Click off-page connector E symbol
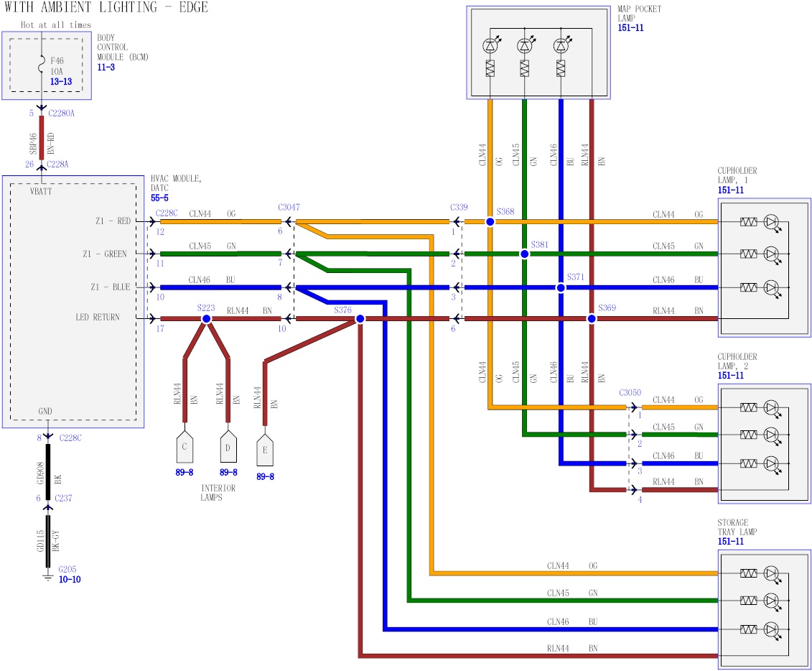This screenshot has width=812, height=671. 265,450
